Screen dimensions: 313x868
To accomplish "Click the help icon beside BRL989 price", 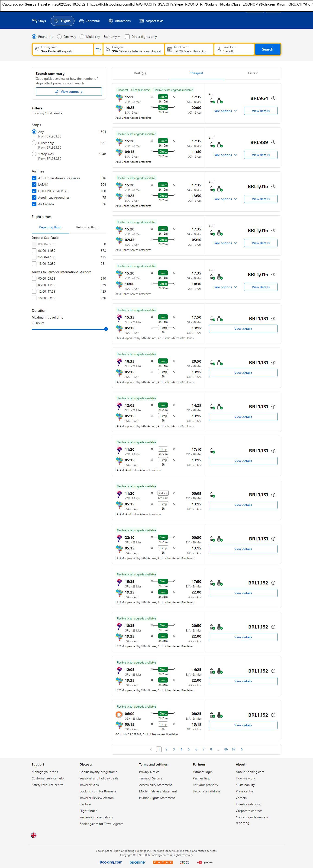I will point(273,143).
